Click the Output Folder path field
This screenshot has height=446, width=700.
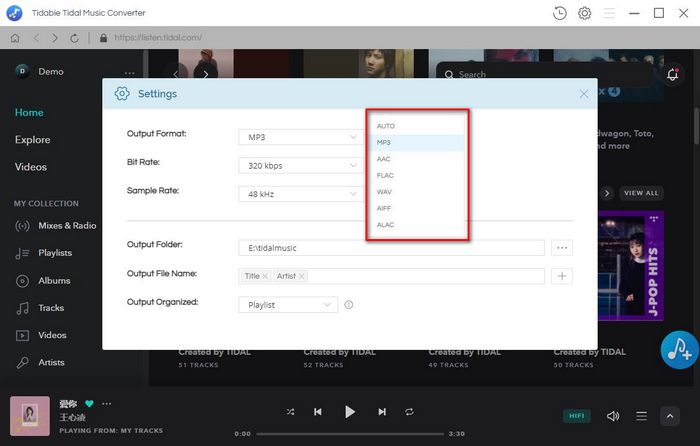[x=391, y=248]
